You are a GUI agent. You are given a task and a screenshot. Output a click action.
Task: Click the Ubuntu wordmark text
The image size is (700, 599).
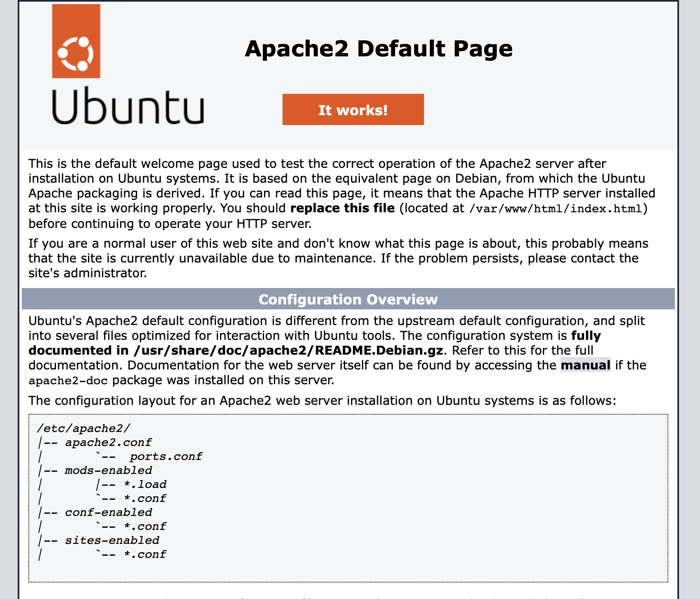(128, 106)
